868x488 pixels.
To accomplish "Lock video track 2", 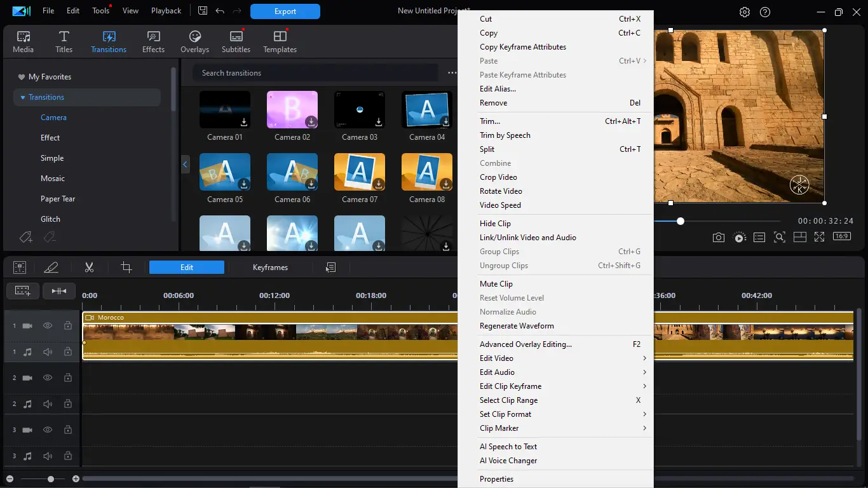I will (67, 377).
